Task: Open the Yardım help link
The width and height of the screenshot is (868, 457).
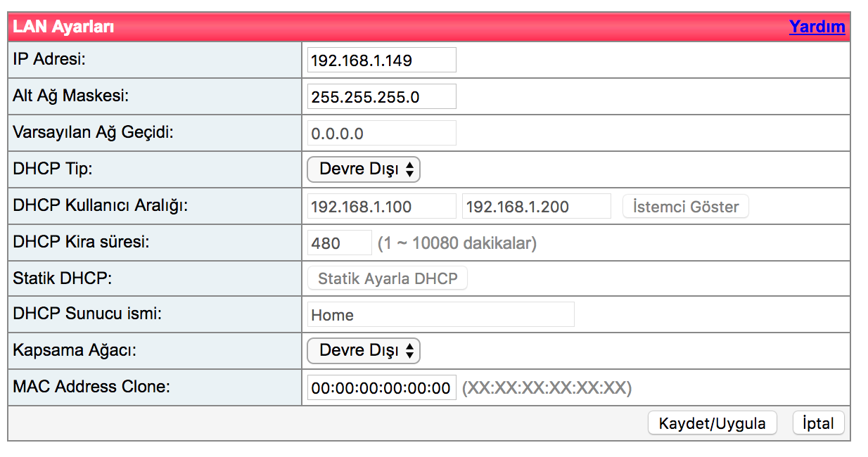Action: pyautogui.click(x=817, y=27)
